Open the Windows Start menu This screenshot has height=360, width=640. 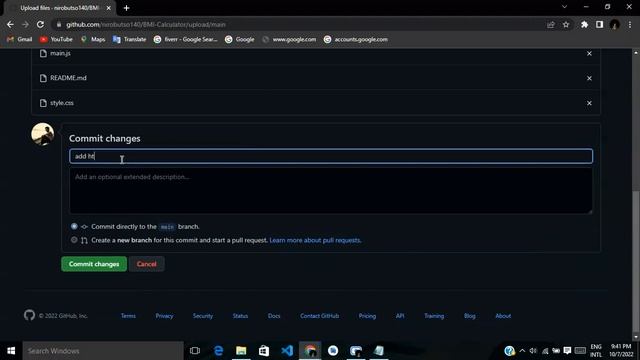coord(11,351)
